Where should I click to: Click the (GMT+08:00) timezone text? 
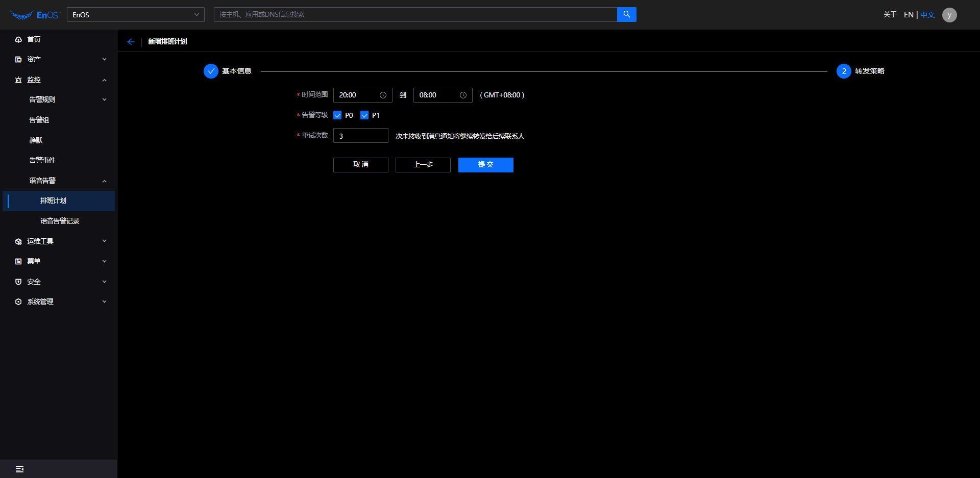pyautogui.click(x=502, y=95)
